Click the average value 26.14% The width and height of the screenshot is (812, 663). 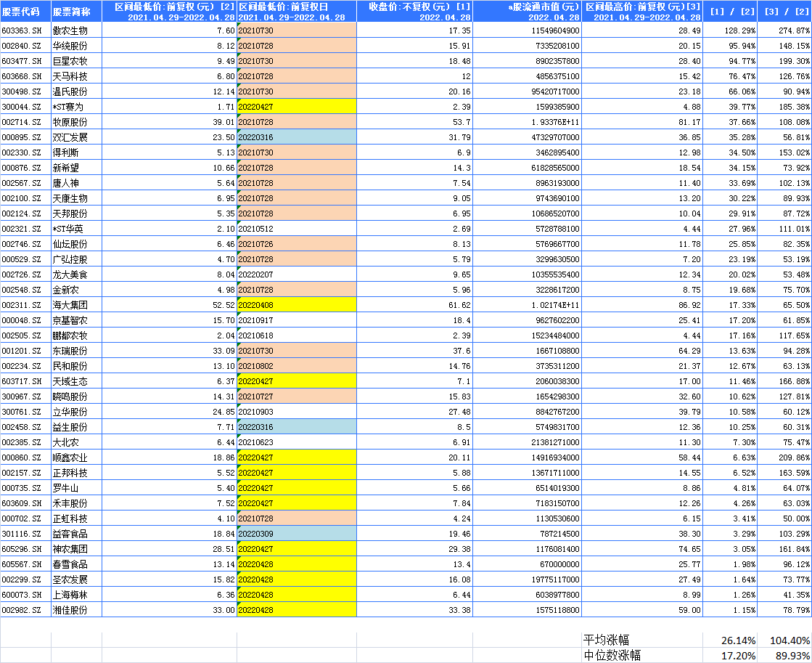(738, 640)
